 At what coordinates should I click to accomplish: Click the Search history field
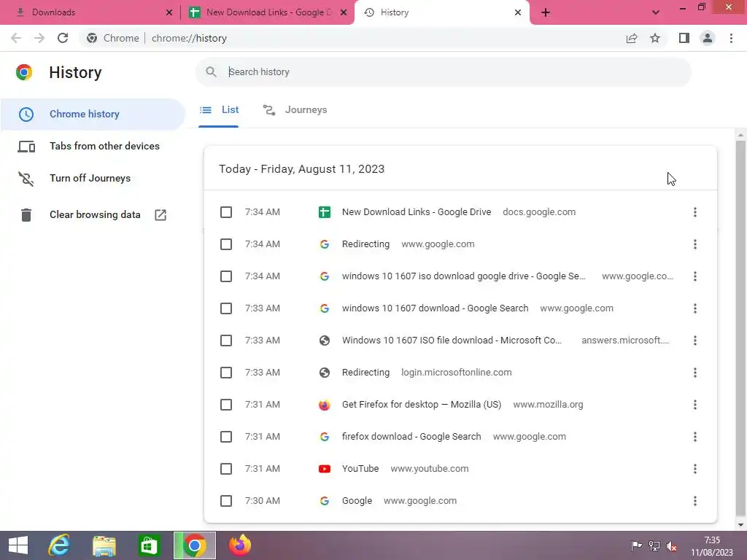click(x=443, y=72)
